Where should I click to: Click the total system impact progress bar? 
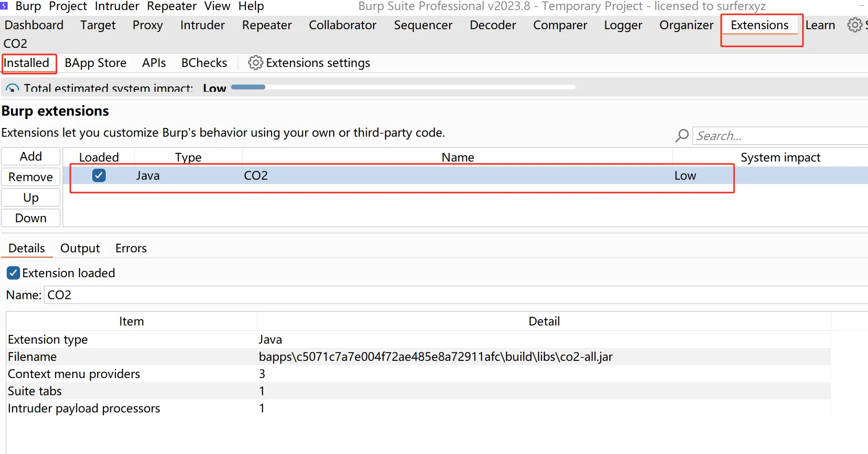403,87
